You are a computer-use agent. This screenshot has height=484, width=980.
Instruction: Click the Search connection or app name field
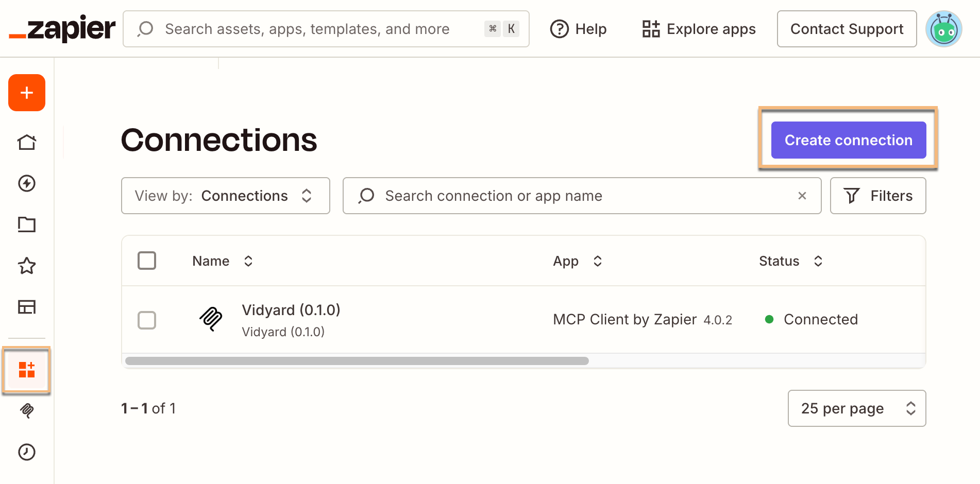(x=582, y=196)
